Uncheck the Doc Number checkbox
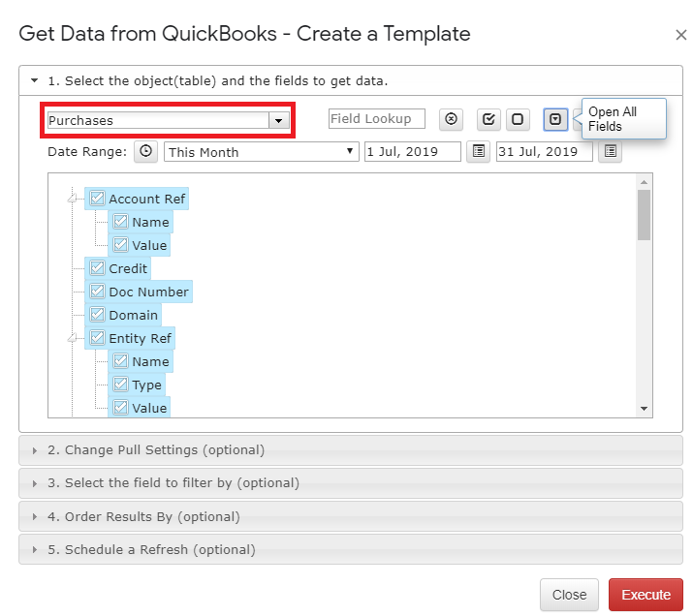The image size is (693, 616). click(x=97, y=292)
